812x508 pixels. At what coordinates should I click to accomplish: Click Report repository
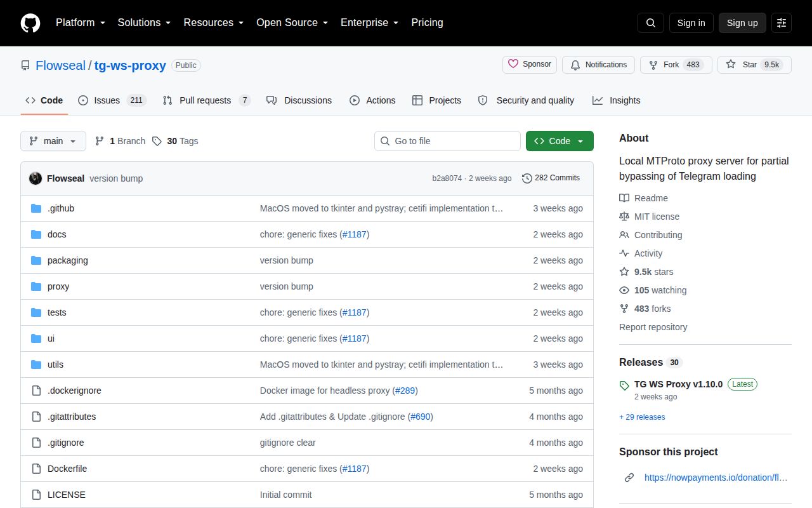tap(653, 327)
